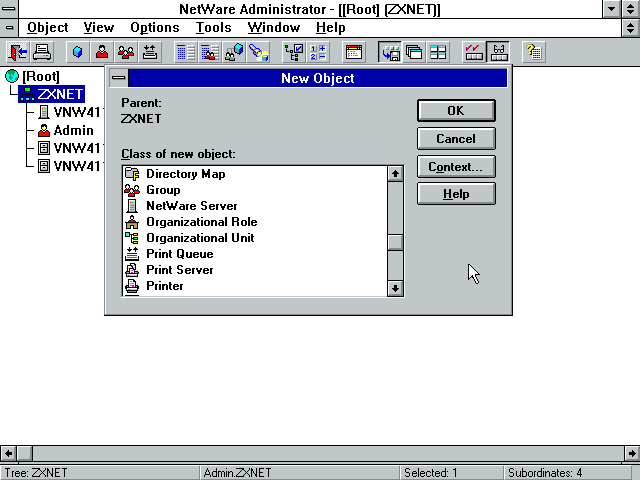The height and width of the screenshot is (480, 640).
Task: Click the horizontal scrollbar thumb
Action: 24,453
